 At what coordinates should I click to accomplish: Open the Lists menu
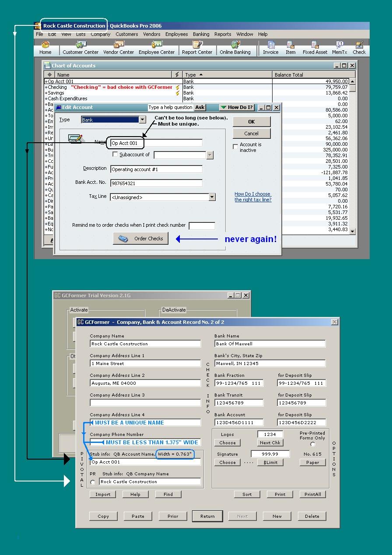[x=81, y=34]
